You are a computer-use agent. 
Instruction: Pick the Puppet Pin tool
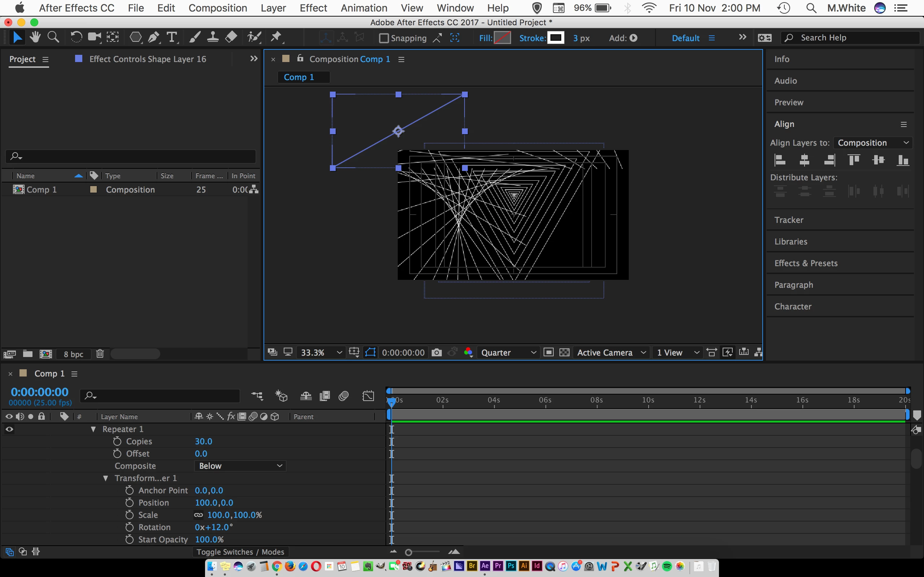(x=276, y=38)
